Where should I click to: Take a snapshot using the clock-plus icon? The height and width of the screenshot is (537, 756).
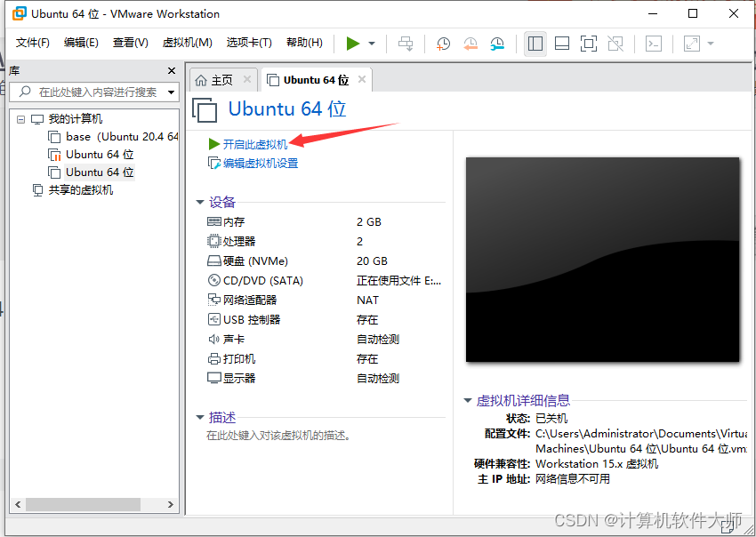[x=443, y=44]
